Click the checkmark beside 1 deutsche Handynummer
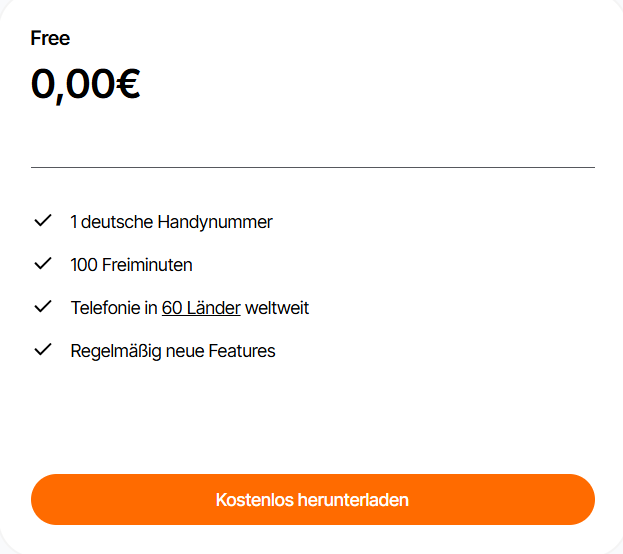 coord(43,221)
